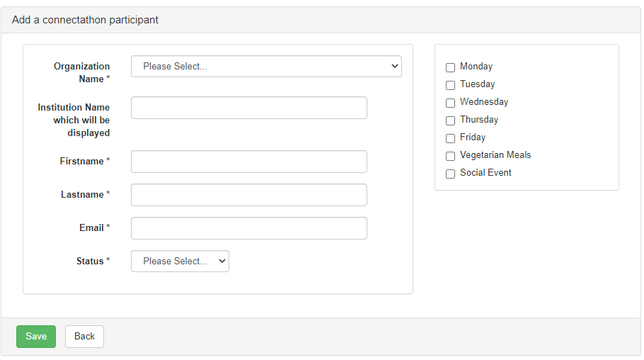Open the Organization Name dropdown
This screenshot has width=644, height=360.
(x=266, y=66)
